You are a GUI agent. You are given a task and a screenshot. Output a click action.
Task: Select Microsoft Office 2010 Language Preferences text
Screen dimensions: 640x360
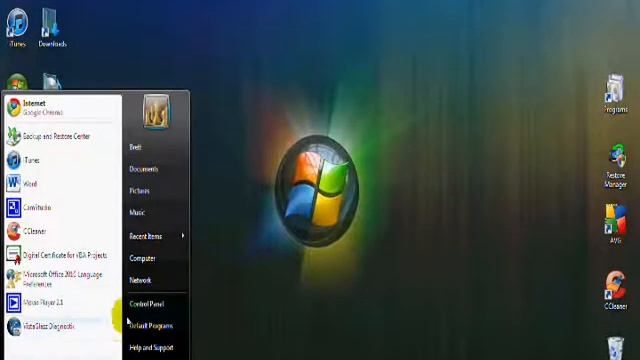[x=62, y=279]
